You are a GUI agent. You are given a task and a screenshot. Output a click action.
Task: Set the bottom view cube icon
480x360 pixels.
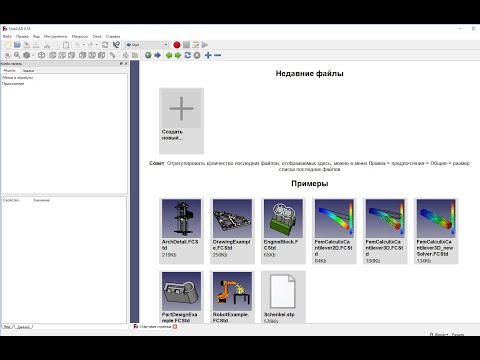click(92, 55)
